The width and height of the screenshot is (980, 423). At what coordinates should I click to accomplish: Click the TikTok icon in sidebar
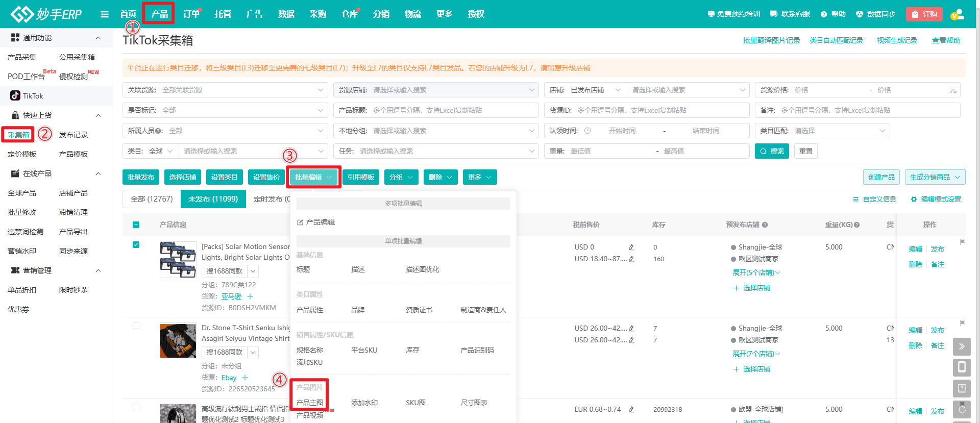[x=15, y=95]
